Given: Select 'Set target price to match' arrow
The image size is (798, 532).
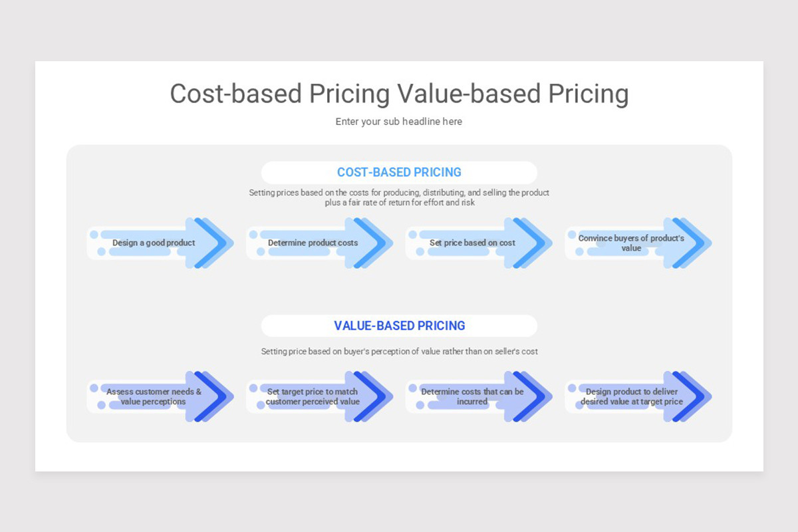Looking at the screenshot, I should click(320, 396).
